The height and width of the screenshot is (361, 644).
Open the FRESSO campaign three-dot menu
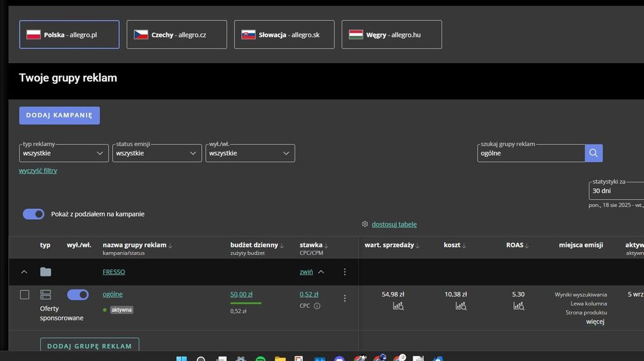coord(345,271)
